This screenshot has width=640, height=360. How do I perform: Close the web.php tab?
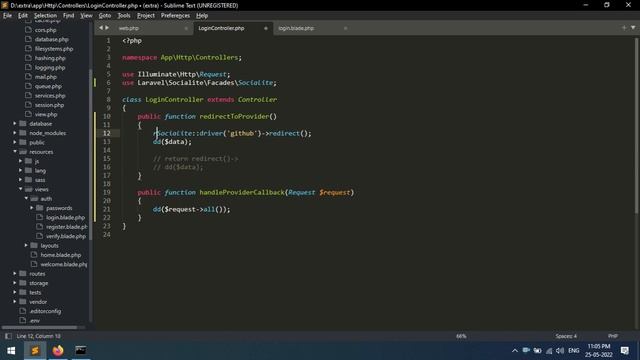click(x=186, y=28)
